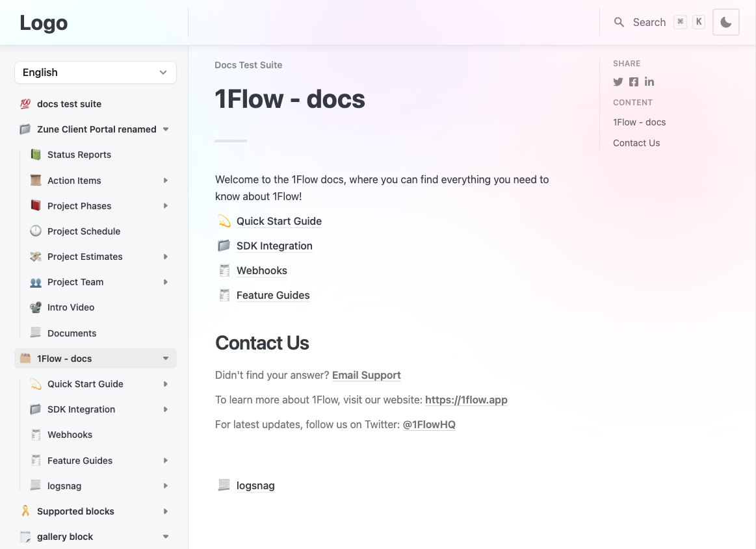
Task: Click the notepad icon beside gallery block
Action: (x=25, y=537)
